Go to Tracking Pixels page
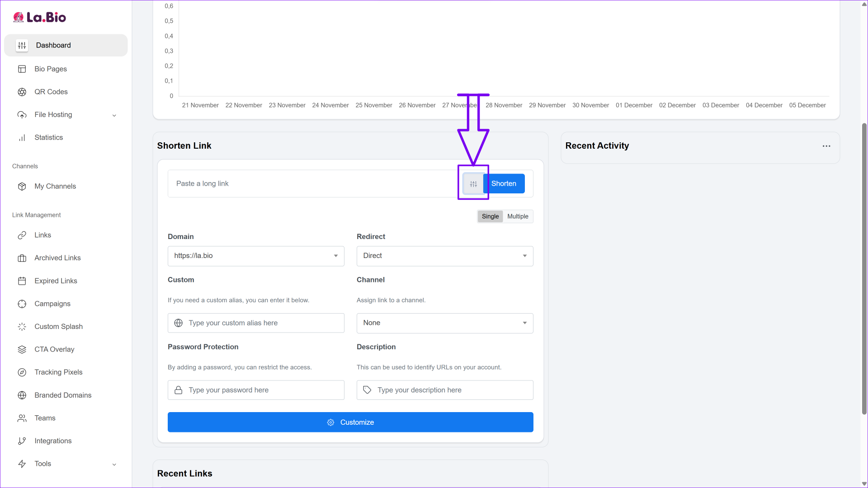 (58, 372)
